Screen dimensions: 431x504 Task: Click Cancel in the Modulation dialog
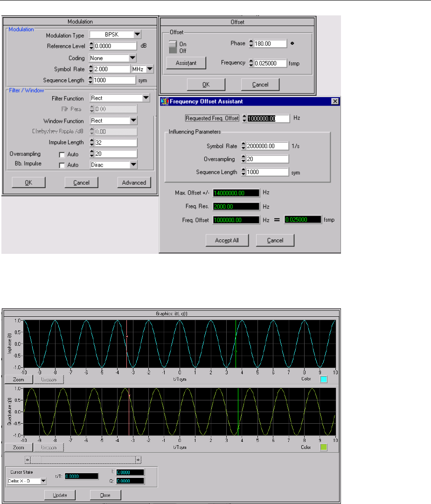click(81, 182)
